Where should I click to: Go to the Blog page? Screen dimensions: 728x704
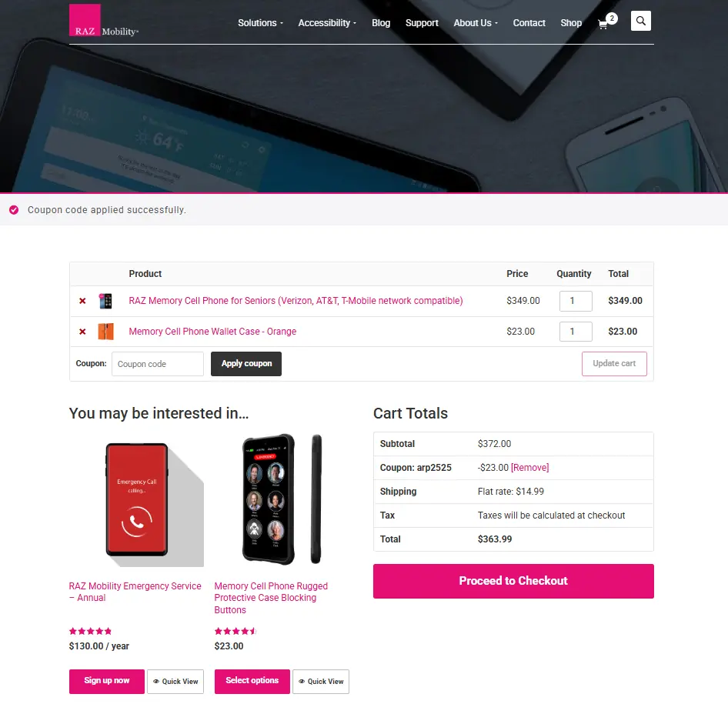(381, 23)
